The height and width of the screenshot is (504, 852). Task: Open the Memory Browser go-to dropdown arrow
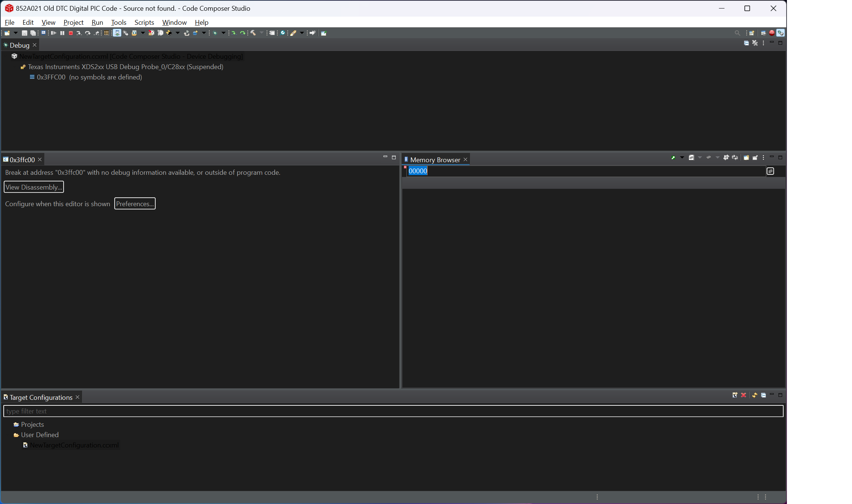point(682,158)
